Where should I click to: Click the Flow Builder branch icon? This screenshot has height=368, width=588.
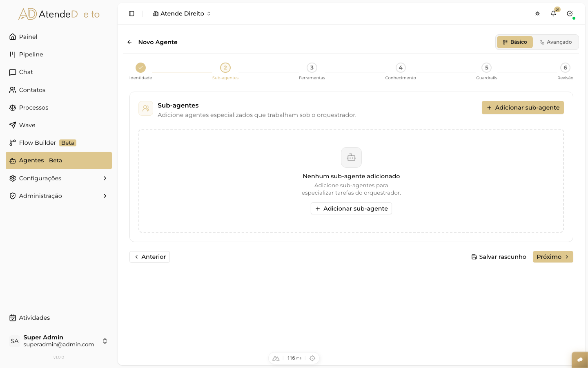pyautogui.click(x=13, y=143)
